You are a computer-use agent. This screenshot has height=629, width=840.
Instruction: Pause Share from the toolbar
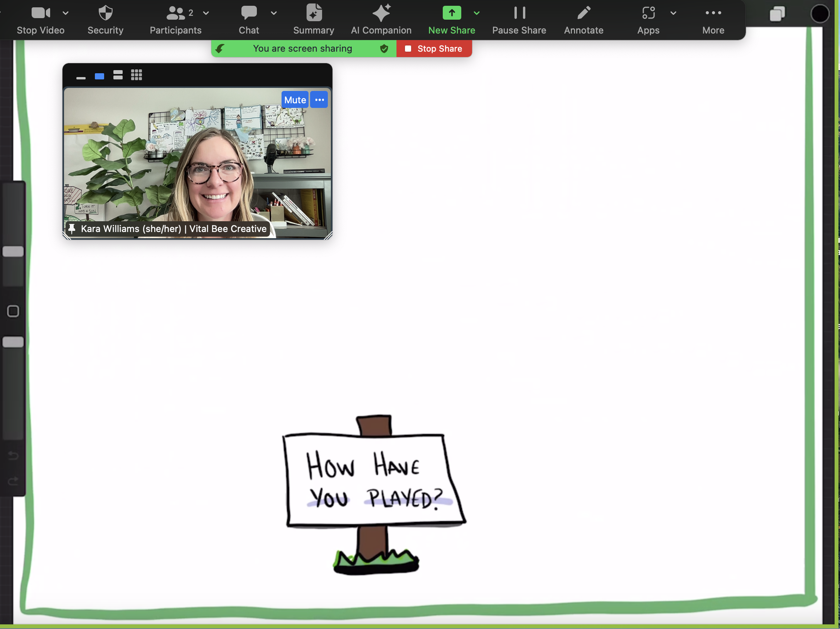pos(519,13)
